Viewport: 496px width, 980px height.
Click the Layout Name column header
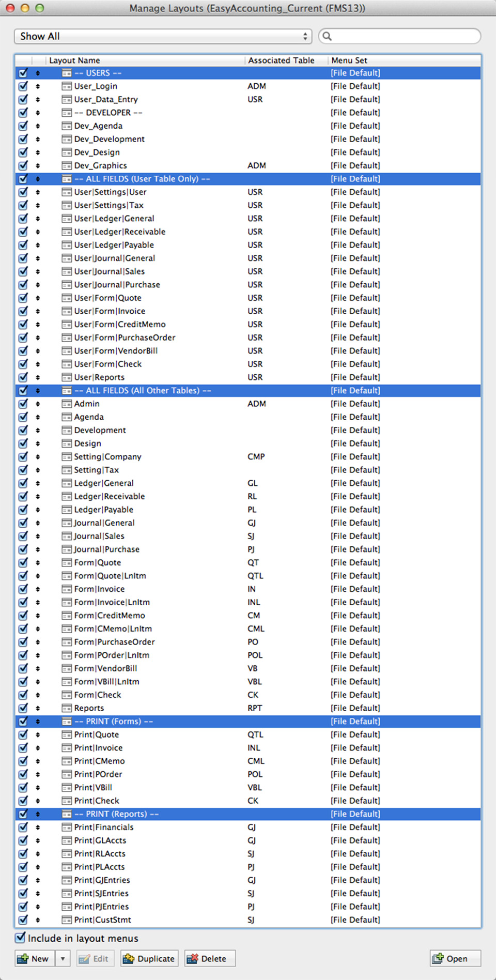click(x=146, y=60)
